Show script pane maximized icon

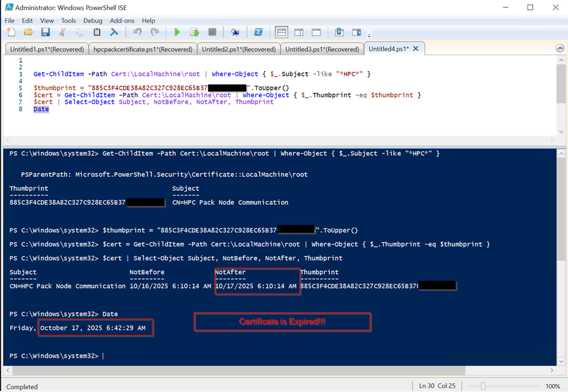pyautogui.click(x=316, y=32)
